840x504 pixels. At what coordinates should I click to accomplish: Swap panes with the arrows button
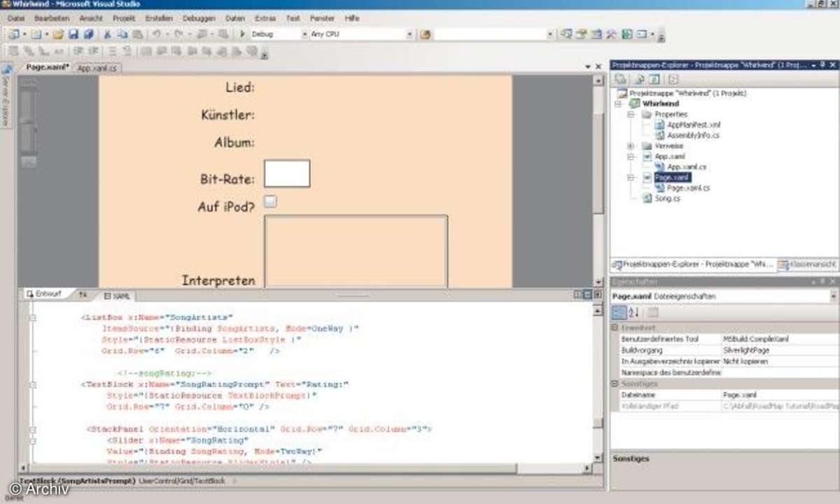[83, 295]
